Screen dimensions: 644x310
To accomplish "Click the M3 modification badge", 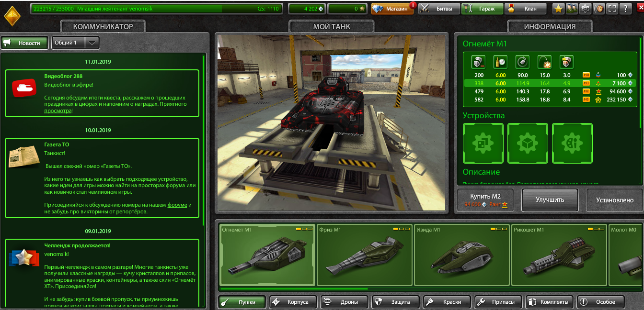I will [586, 100].
